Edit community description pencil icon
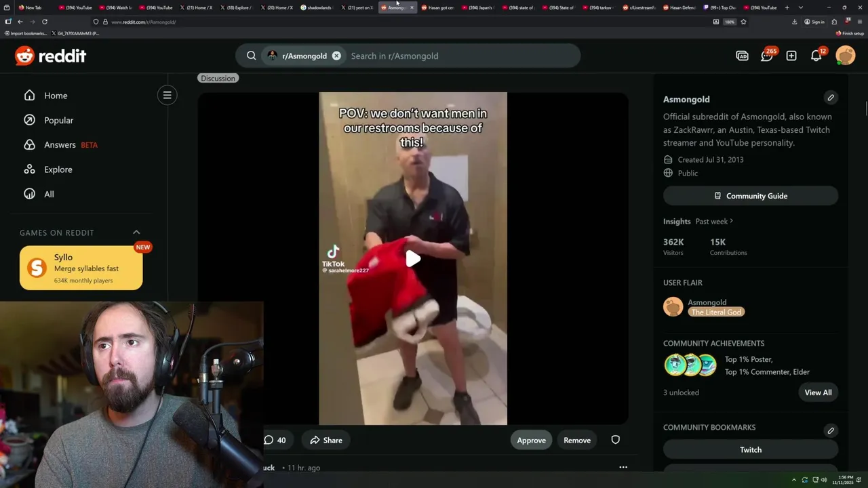The width and height of the screenshot is (868, 488). pos(831,98)
